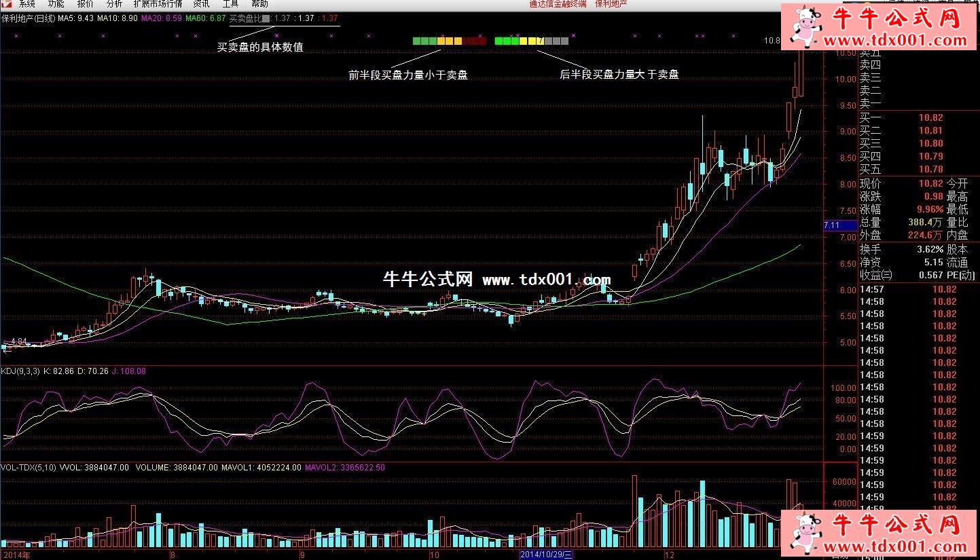This screenshot has height=560, width=980.
Task: Click the red application logo icon
Action: [x=6, y=3]
